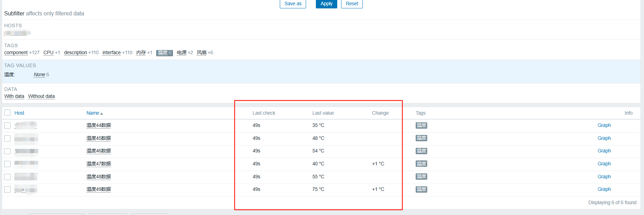Deselect the highlighted 温度 tag filter
The width and height of the screenshot is (644, 215).
coord(162,53)
